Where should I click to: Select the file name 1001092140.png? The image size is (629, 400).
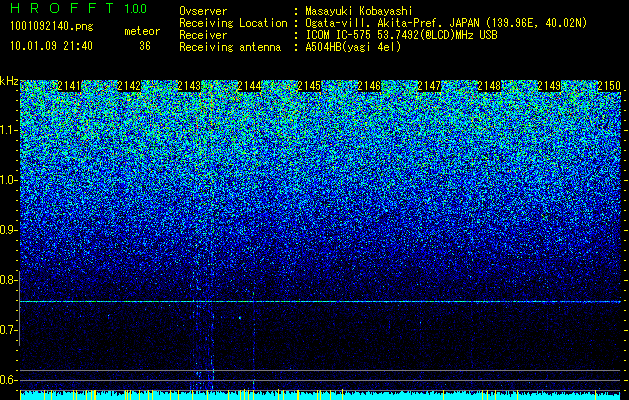[x=52, y=26]
